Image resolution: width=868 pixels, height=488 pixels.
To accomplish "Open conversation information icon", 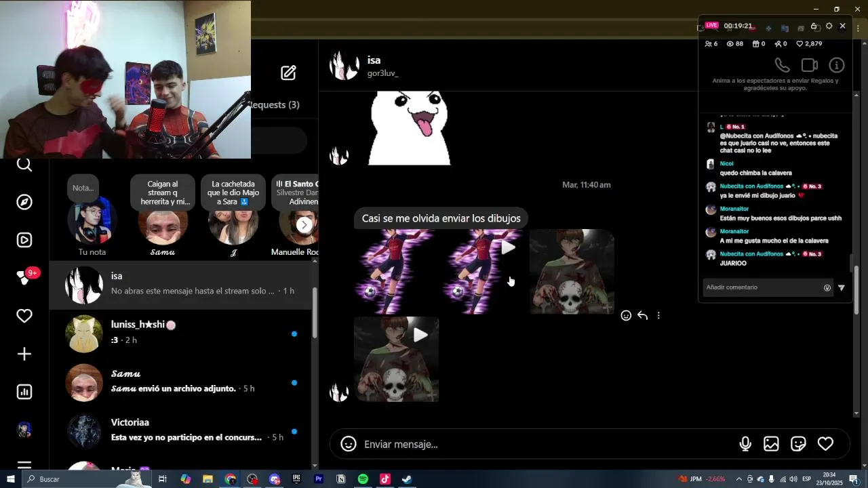I will click(837, 65).
